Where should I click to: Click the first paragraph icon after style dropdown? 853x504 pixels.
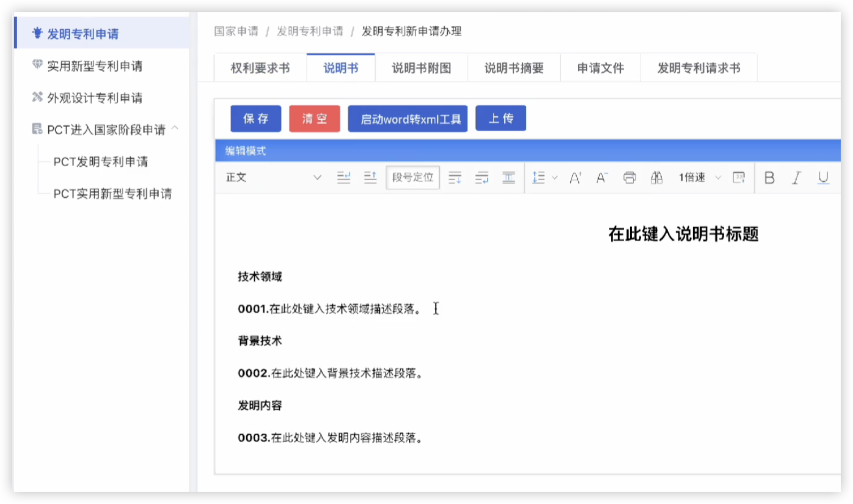[343, 178]
